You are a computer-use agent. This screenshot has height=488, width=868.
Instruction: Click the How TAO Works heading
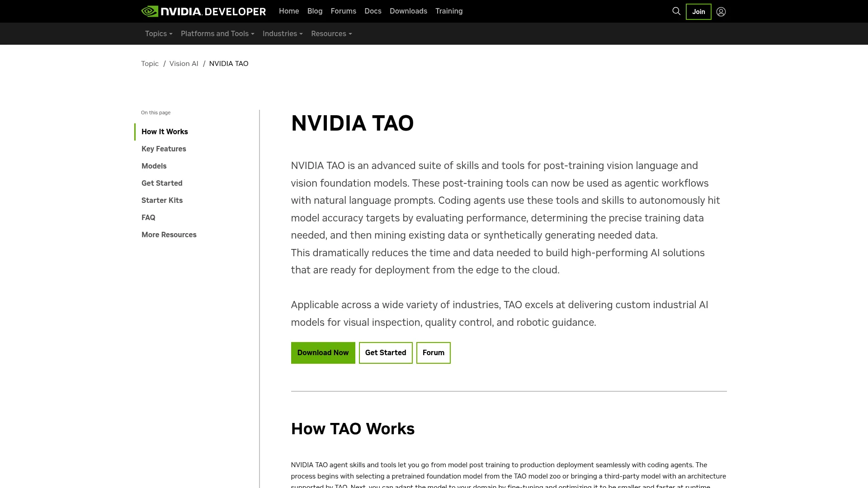click(x=353, y=429)
